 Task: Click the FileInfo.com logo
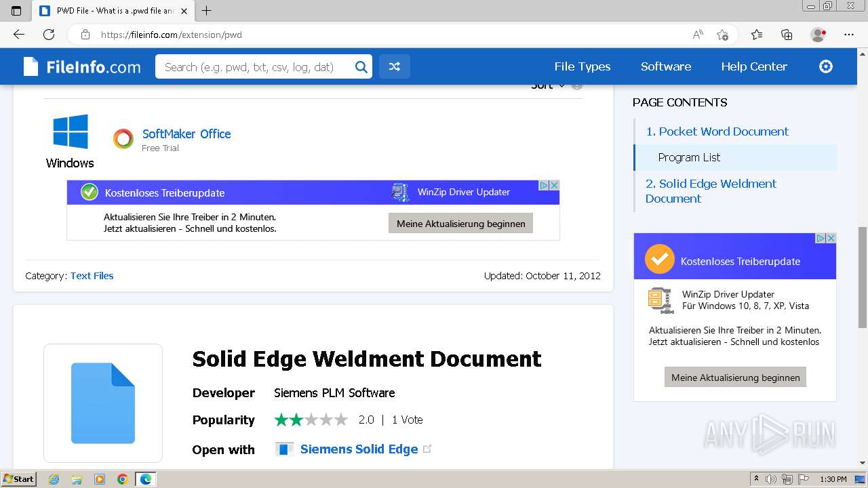tap(82, 66)
